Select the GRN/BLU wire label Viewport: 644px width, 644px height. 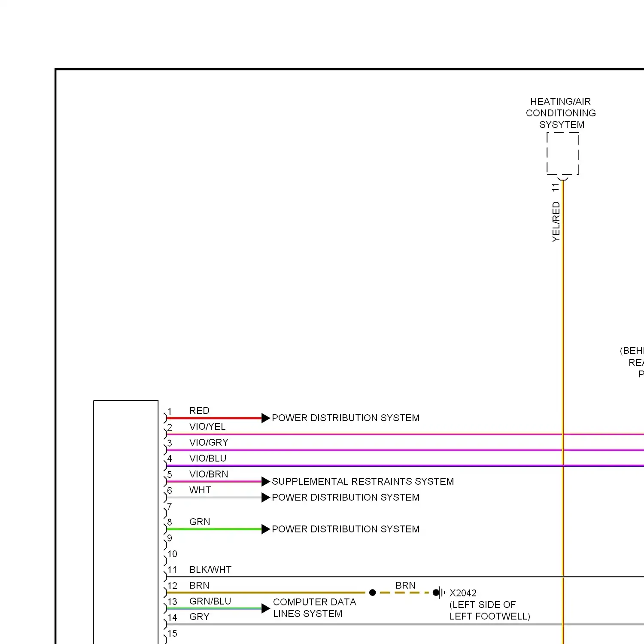tap(210, 601)
